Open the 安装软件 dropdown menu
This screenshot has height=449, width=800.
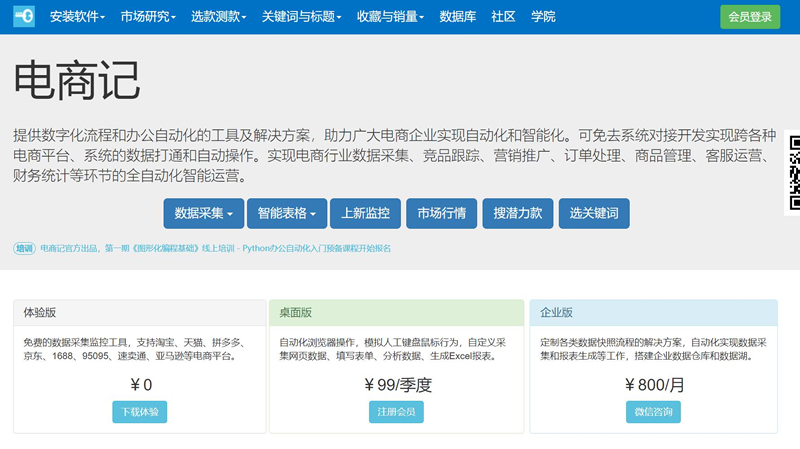pyautogui.click(x=77, y=17)
